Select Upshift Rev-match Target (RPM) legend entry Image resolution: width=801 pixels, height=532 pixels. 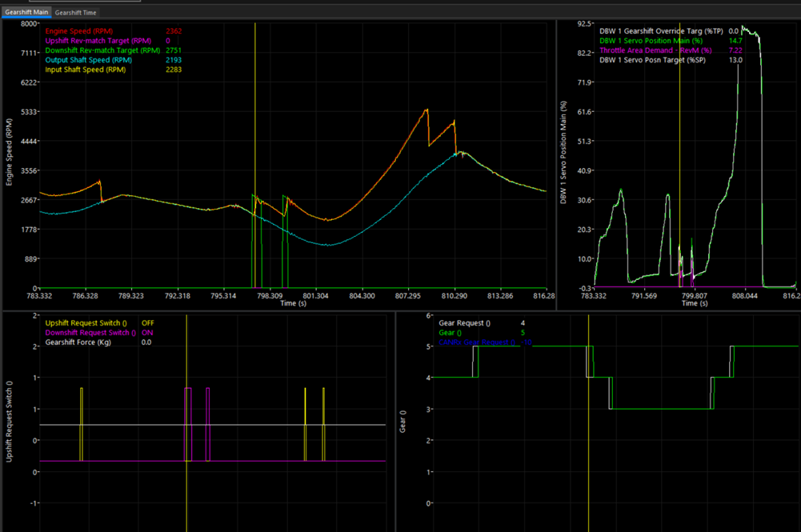coord(98,41)
